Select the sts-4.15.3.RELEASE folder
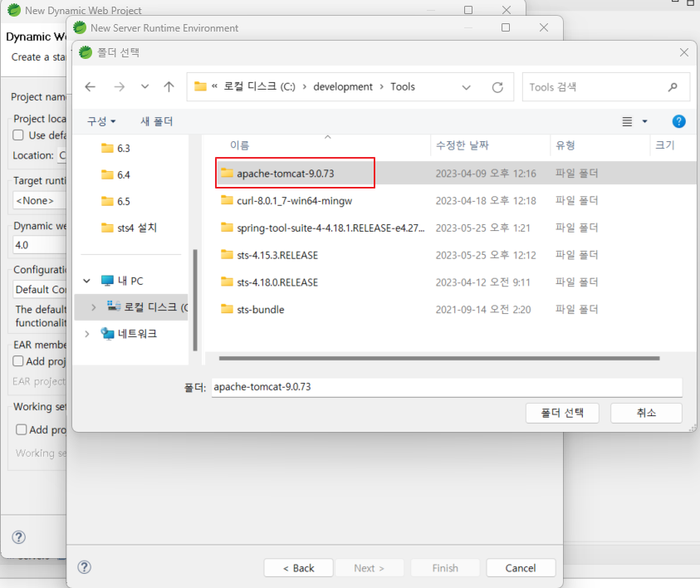700x588 pixels. (277, 255)
